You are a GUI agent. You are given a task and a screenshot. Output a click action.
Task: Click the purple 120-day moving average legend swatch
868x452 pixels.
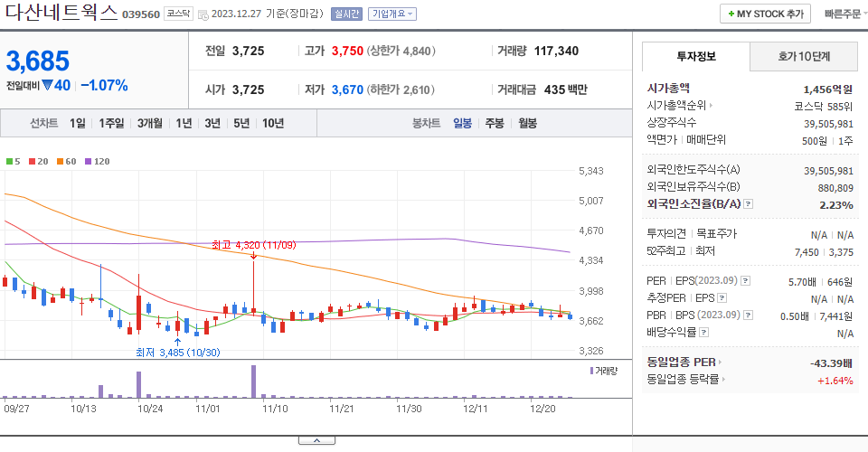click(88, 162)
